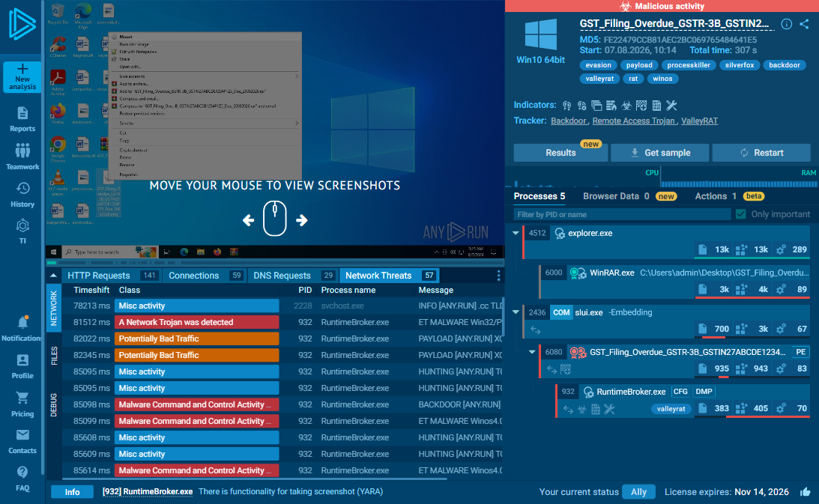Image resolution: width=819 pixels, height=504 pixels.
Task: Click the CPU and RAM usage timeline
Action: [x=662, y=177]
